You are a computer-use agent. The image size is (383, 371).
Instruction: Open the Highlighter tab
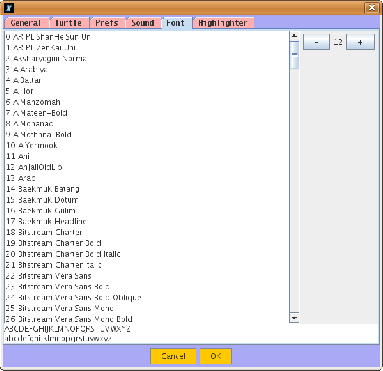223,23
